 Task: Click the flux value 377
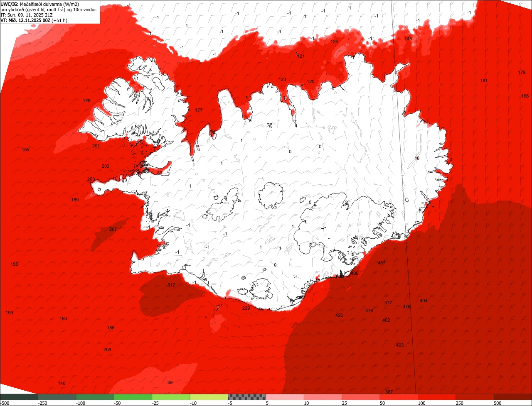[388, 303]
